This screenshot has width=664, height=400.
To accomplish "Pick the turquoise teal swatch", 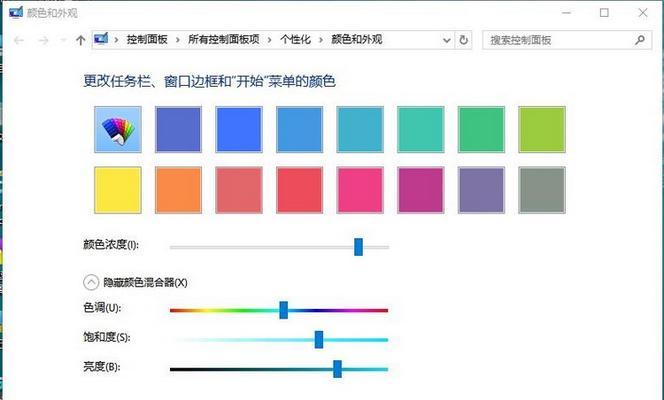I will [x=421, y=130].
